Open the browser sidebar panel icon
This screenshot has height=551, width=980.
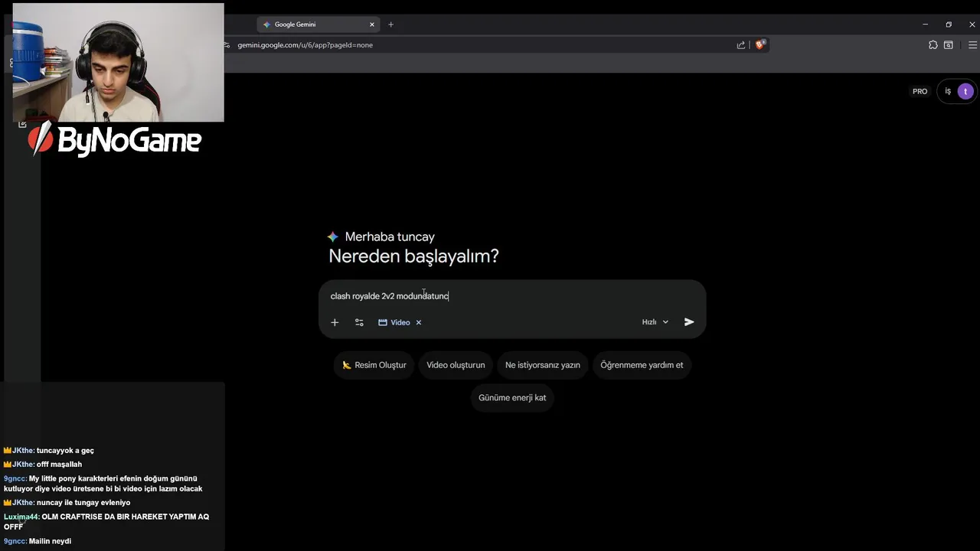[x=949, y=45]
